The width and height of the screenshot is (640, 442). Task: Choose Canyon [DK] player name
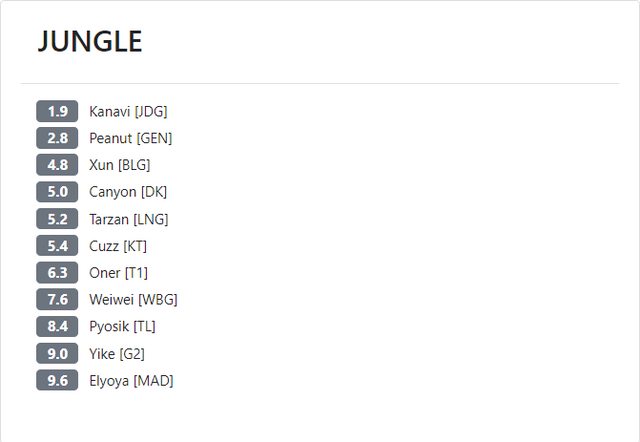(127, 192)
